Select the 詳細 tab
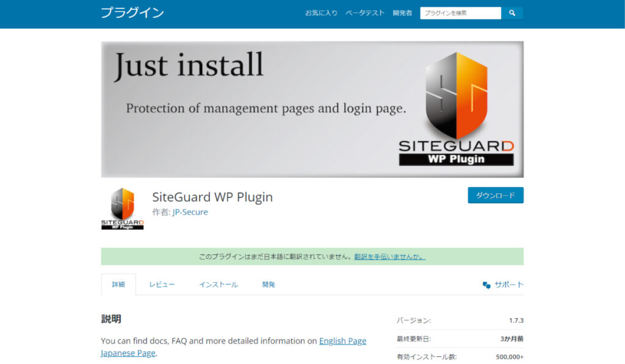 118,284
